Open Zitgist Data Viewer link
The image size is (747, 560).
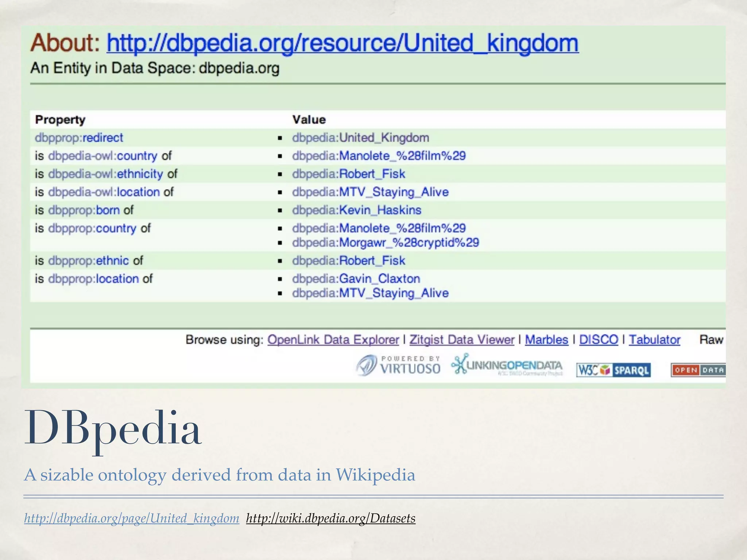tap(461, 339)
